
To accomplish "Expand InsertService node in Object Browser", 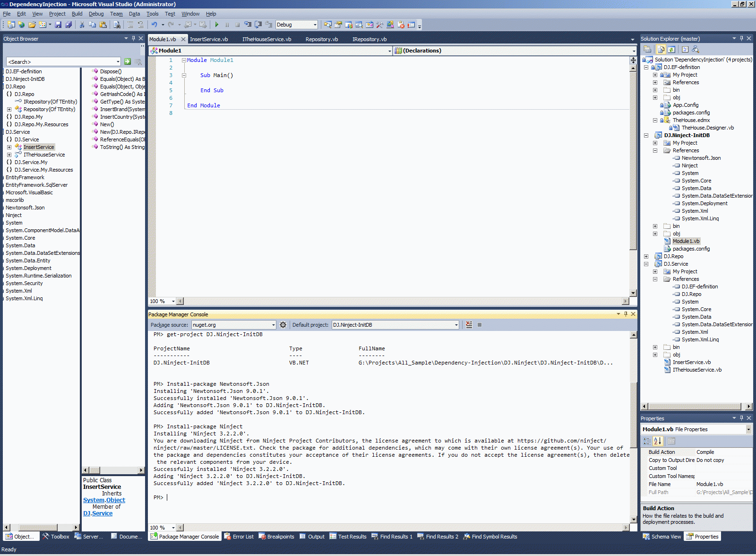I will [x=9, y=147].
